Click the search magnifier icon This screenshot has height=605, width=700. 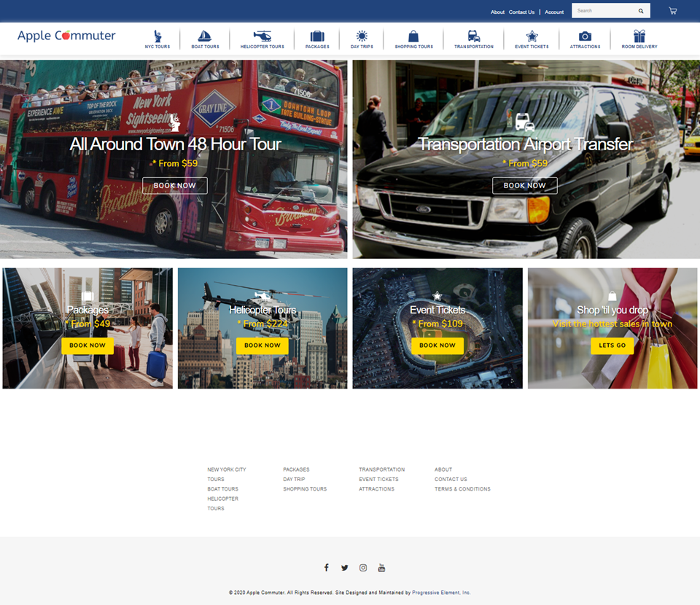coord(641,11)
